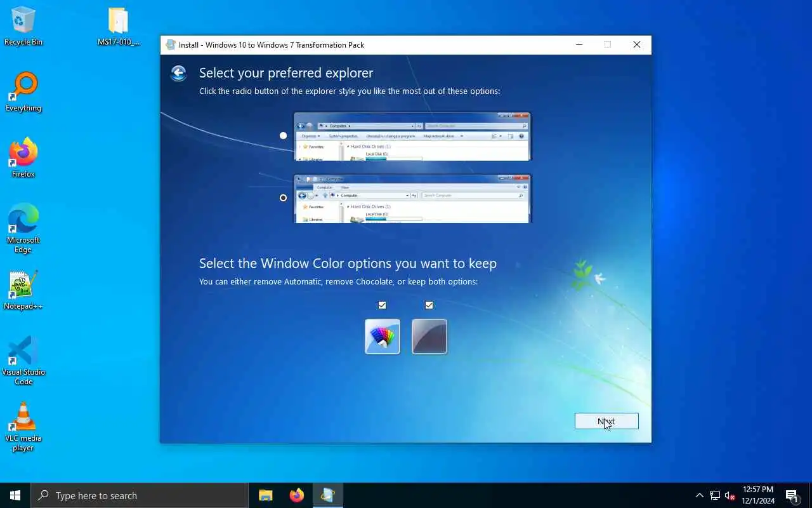The height and width of the screenshot is (508, 812).
Task: Open the clock and date flyout
Action: pyautogui.click(x=758, y=495)
